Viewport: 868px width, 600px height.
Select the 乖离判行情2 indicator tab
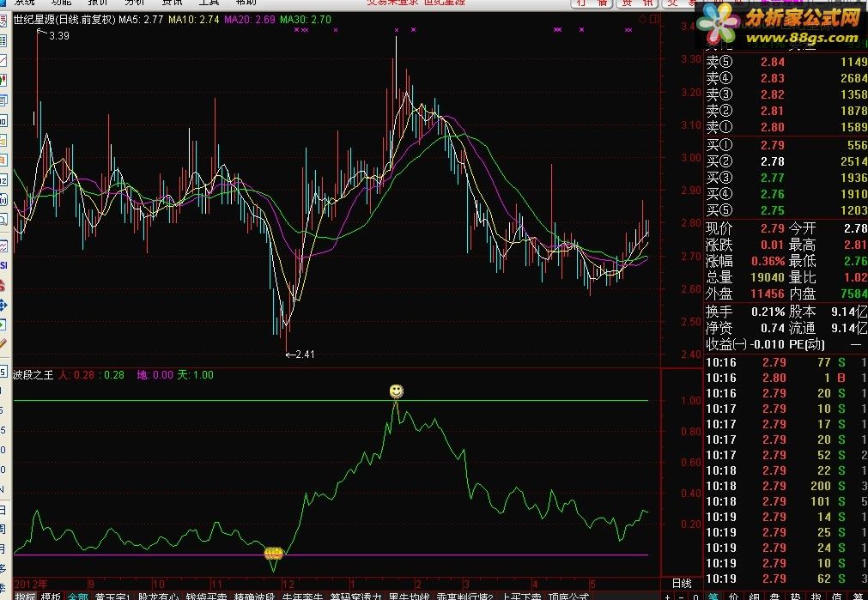pyautogui.click(x=464, y=597)
